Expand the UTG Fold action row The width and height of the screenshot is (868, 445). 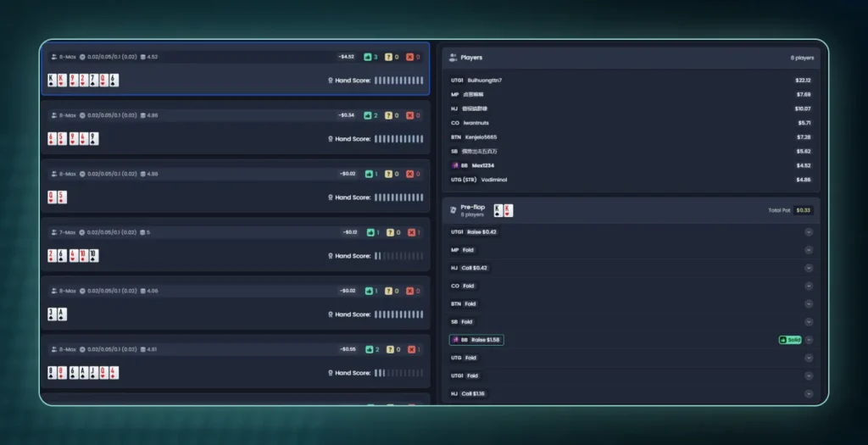809,358
